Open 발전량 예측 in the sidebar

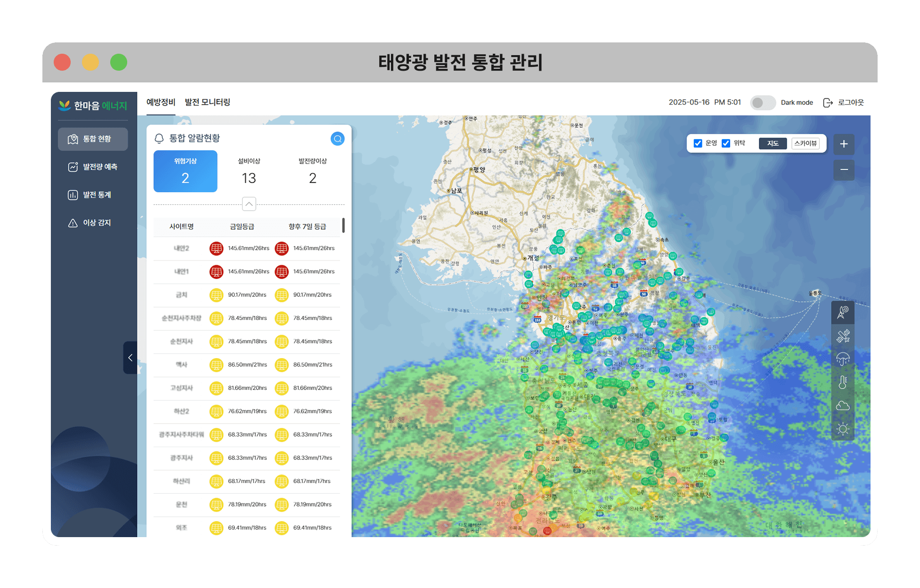93,167
